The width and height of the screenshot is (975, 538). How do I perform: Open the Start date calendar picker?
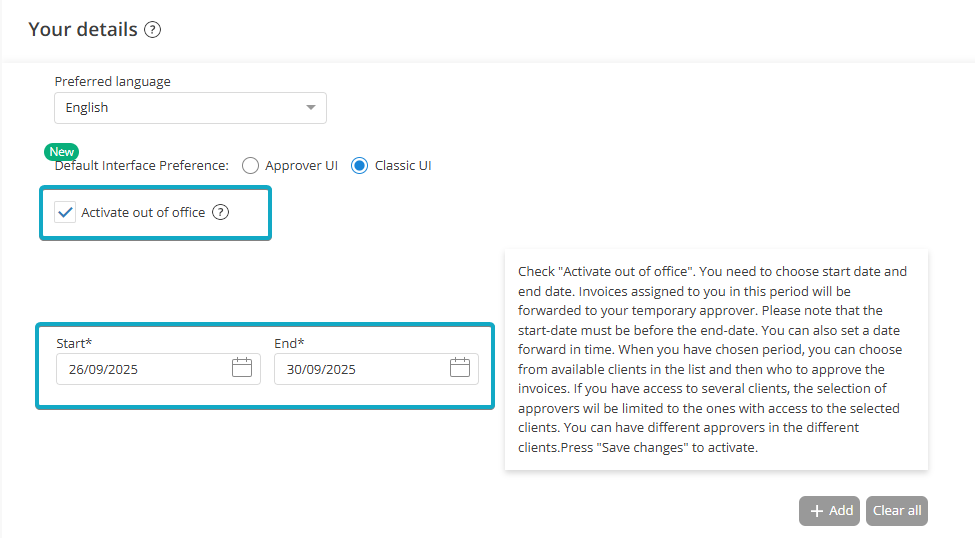(x=242, y=368)
